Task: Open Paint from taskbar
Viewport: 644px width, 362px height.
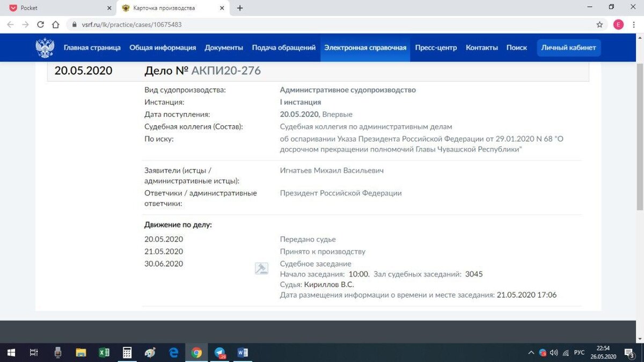Action: [x=150, y=352]
